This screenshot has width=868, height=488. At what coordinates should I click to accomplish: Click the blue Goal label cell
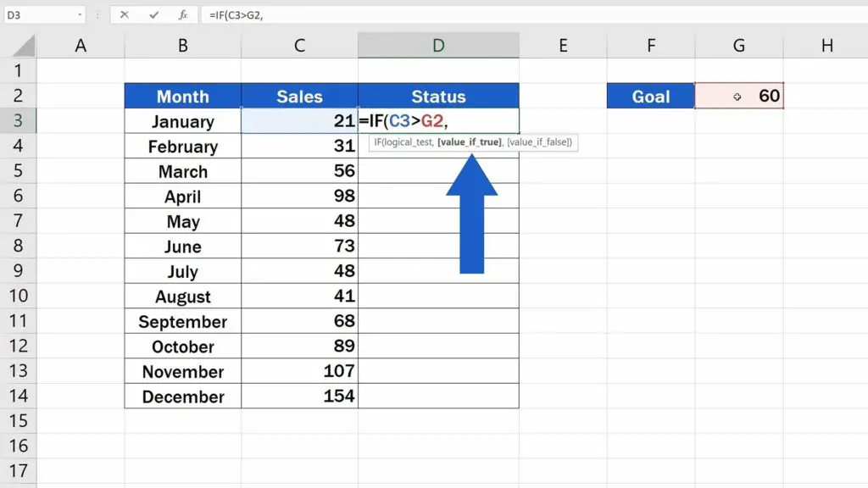tap(650, 96)
